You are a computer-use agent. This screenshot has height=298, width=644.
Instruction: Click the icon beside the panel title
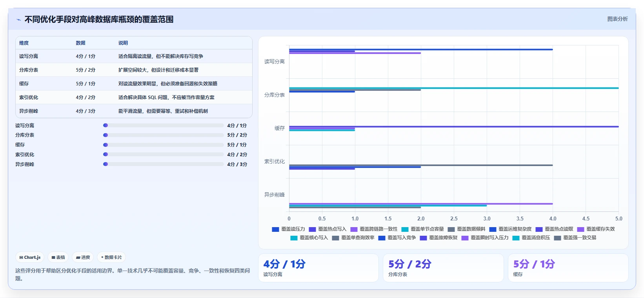click(x=18, y=20)
